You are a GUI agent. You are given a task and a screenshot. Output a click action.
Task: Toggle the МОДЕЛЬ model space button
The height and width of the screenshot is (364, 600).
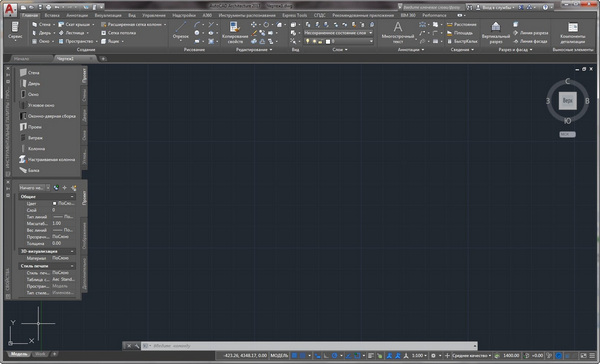click(279, 356)
